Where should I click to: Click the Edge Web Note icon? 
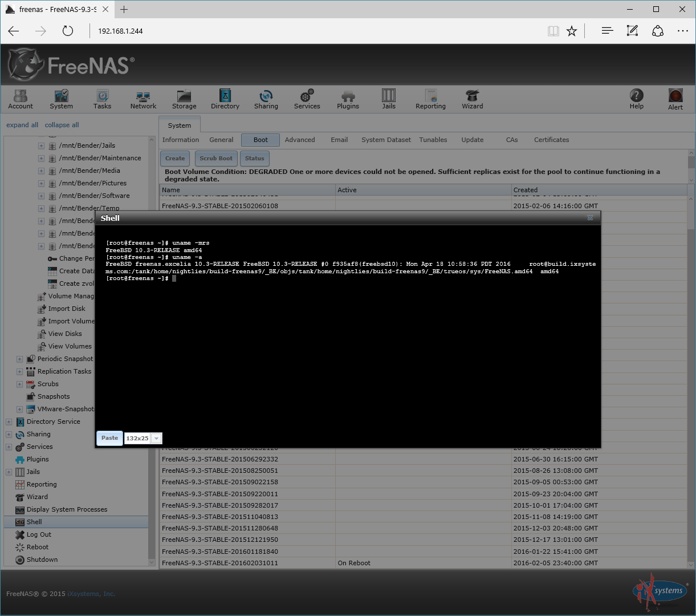pos(632,31)
